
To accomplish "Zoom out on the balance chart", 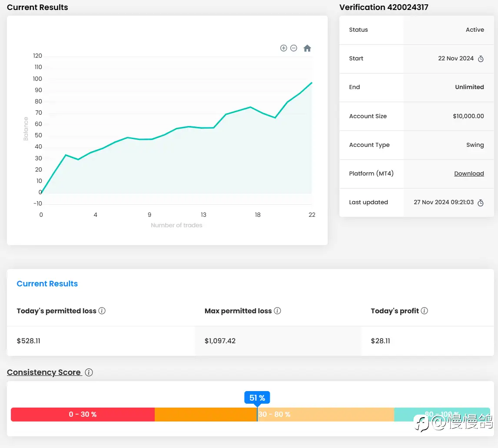I will click(294, 48).
